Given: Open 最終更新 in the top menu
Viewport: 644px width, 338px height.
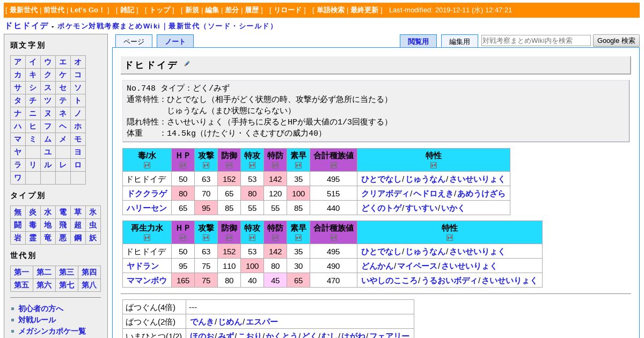Looking at the screenshot, I should [364, 10].
